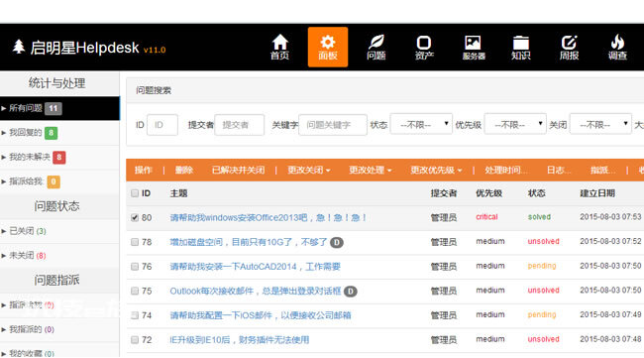This screenshot has height=358, width=644.
Task: Tick the checkbox for issue 78
Action: click(135, 242)
